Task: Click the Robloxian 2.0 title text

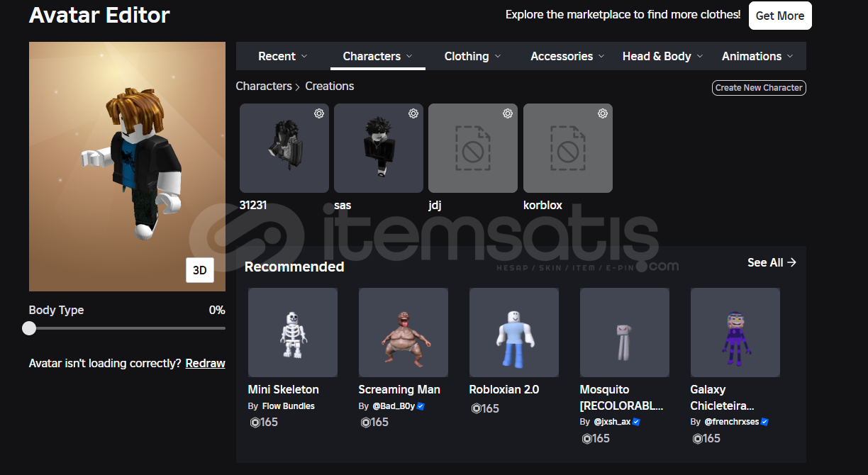Action: coord(504,389)
